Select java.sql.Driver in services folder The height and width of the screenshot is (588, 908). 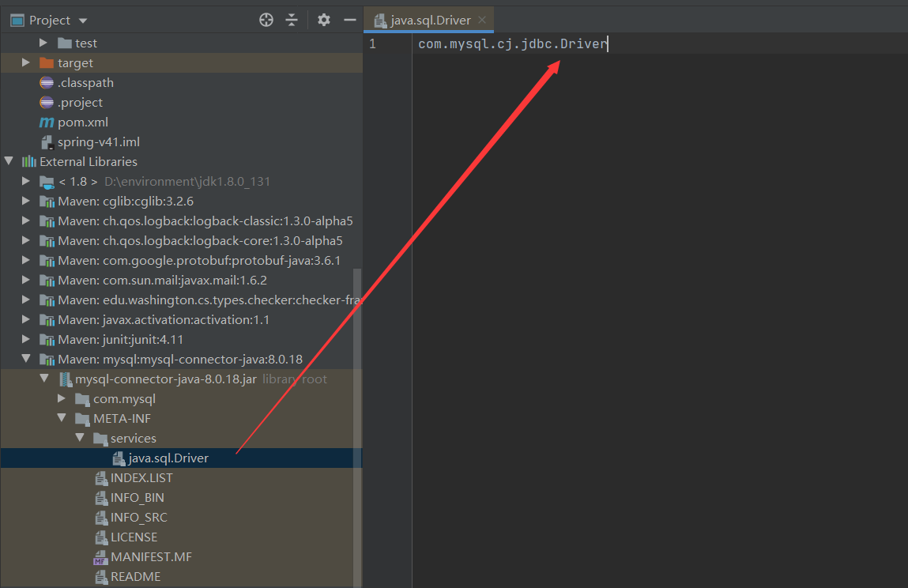(168, 458)
